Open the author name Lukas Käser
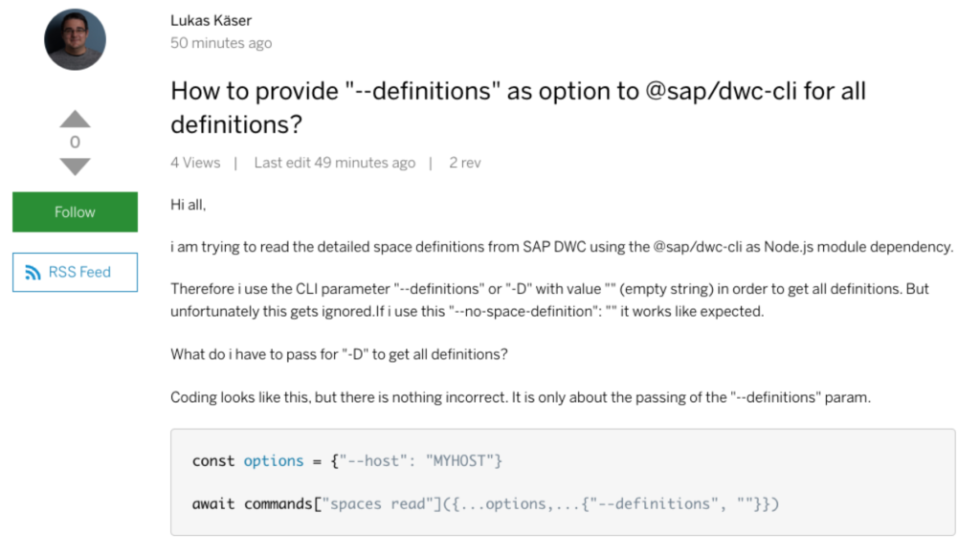The width and height of the screenshot is (980, 556). 212,21
